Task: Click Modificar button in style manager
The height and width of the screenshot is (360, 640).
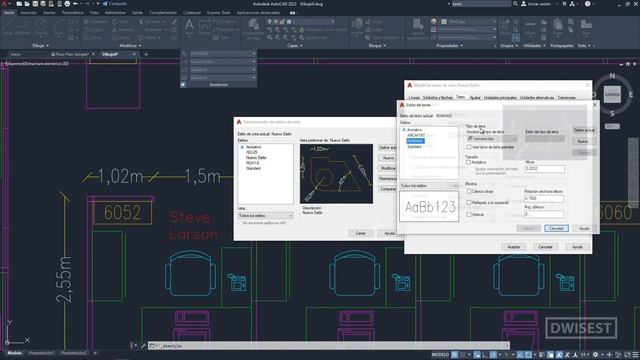Action: click(388, 168)
